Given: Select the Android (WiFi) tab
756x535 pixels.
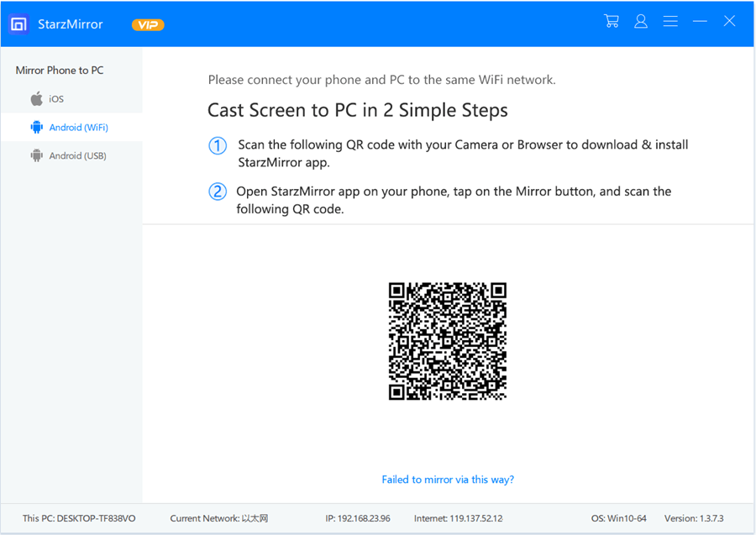Looking at the screenshot, I should point(72,128).
